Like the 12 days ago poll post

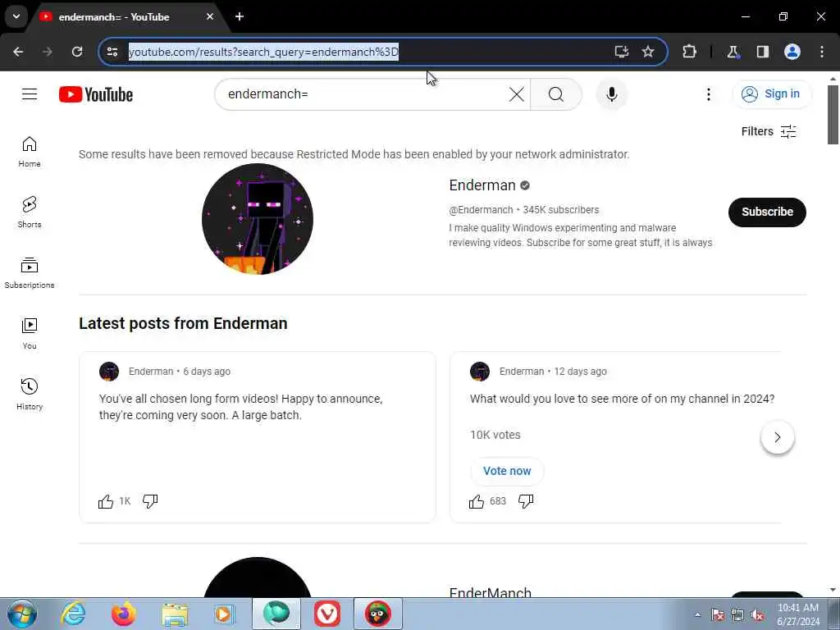(x=477, y=501)
